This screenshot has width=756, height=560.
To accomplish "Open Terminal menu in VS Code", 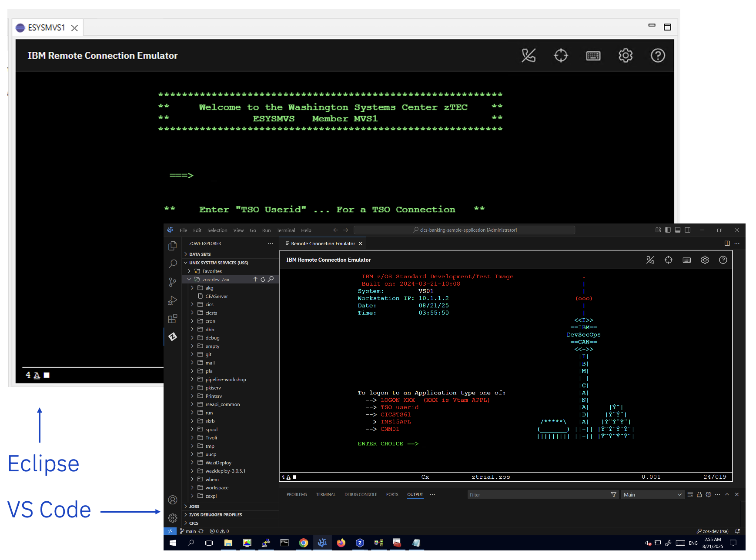I will (286, 230).
